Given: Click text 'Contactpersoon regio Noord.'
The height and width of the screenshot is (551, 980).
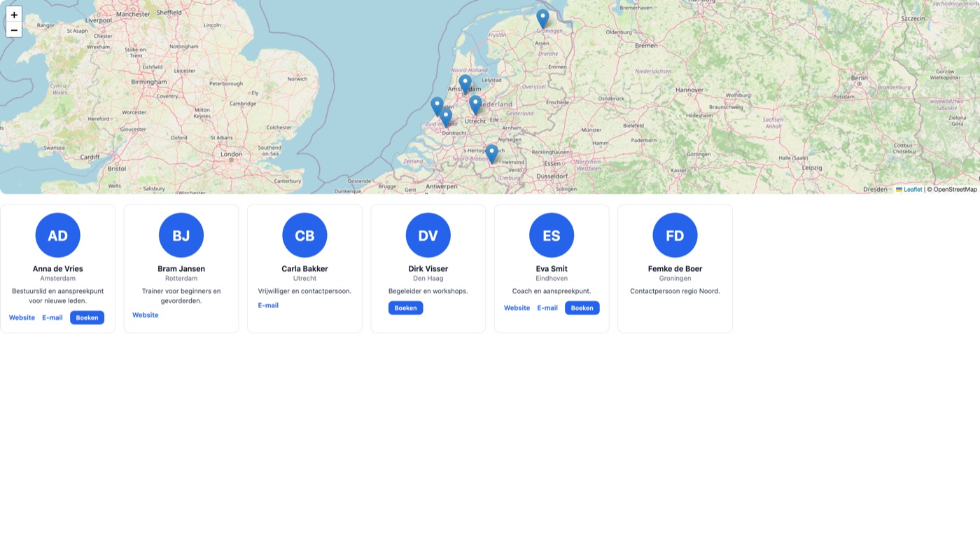Looking at the screenshot, I should (675, 291).
